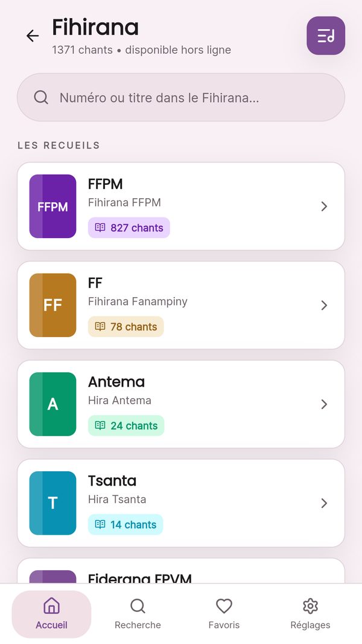Switch to the Recherche tab
Screen dimensions: 362x644
click(x=138, y=614)
